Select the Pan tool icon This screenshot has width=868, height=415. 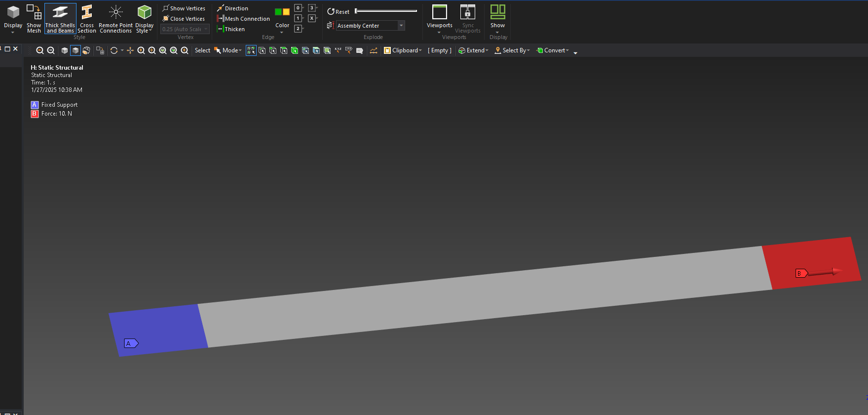pos(130,50)
